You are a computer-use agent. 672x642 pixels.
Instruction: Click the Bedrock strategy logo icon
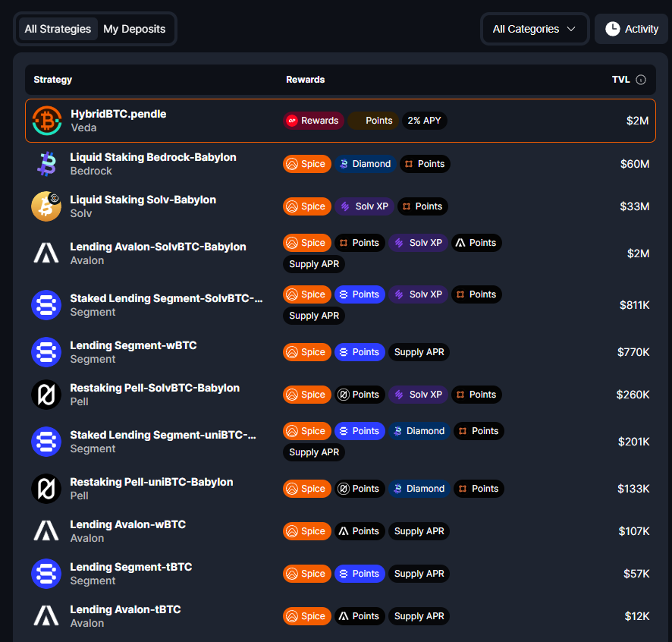tap(46, 164)
